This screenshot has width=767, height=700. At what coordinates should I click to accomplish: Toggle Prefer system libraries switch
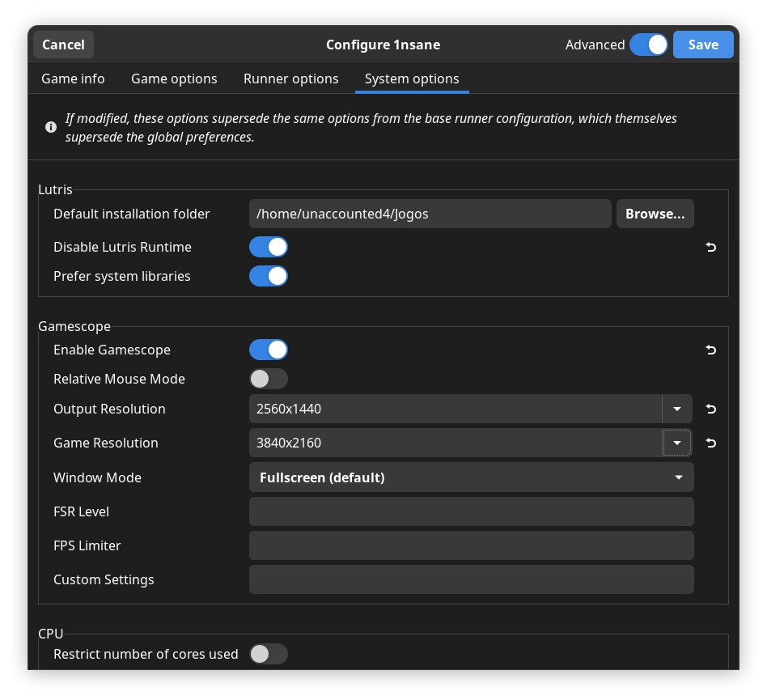coord(269,277)
